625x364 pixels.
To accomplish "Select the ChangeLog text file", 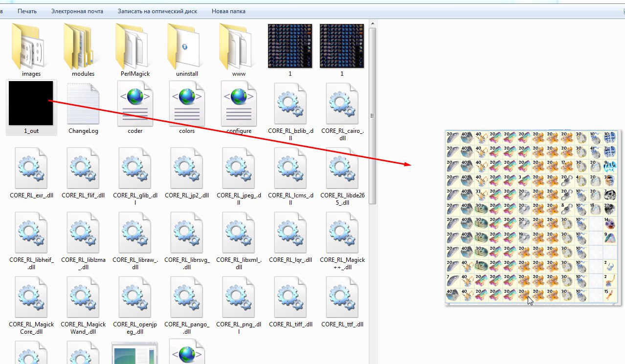I will click(83, 107).
